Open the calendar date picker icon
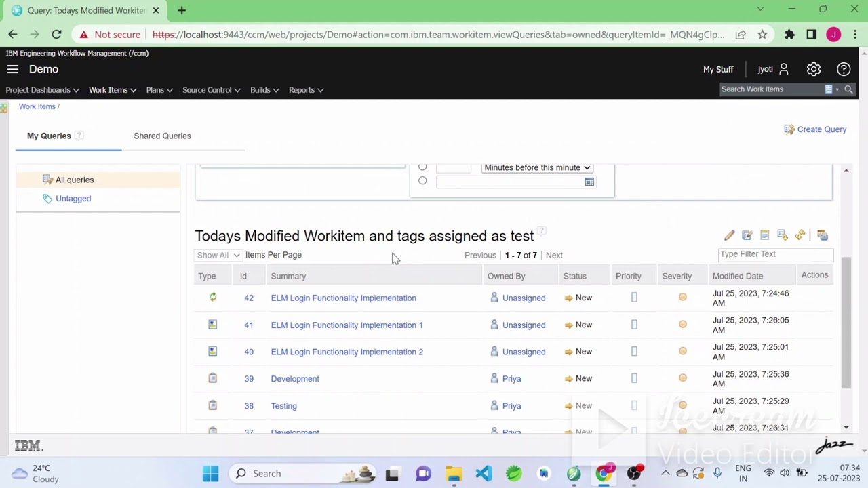This screenshot has width=868, height=488. click(x=589, y=182)
